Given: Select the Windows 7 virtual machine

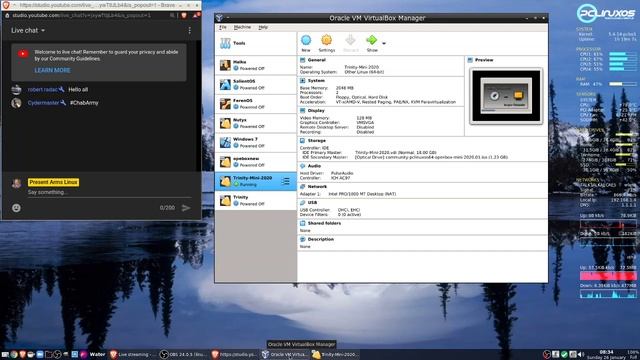Looking at the screenshot, I should 256,142.
